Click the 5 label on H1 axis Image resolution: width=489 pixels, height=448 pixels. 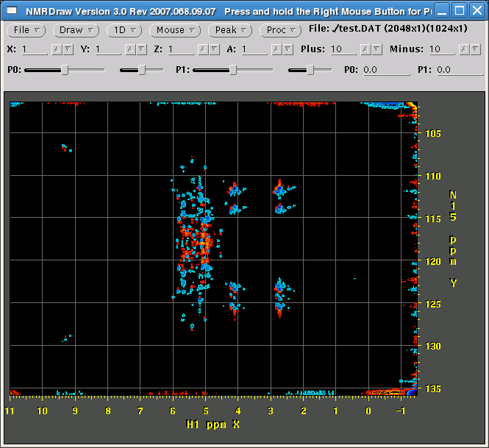(x=206, y=411)
